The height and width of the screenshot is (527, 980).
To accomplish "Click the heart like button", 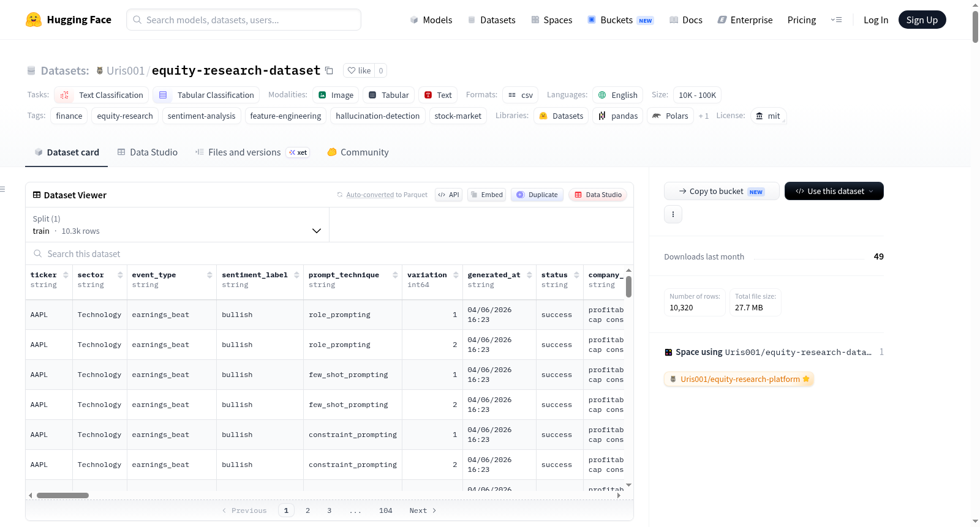I will [x=359, y=70].
